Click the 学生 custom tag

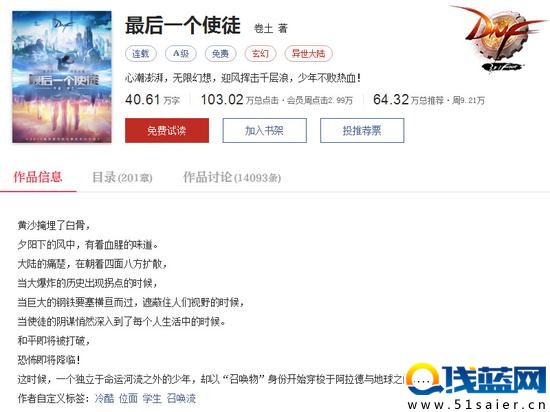pyautogui.click(x=152, y=398)
